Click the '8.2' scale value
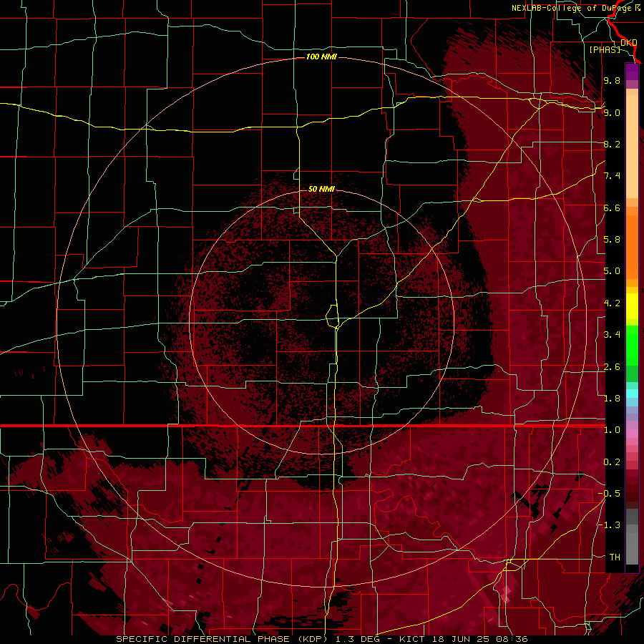Screen dimensions: 644x644 [612, 144]
